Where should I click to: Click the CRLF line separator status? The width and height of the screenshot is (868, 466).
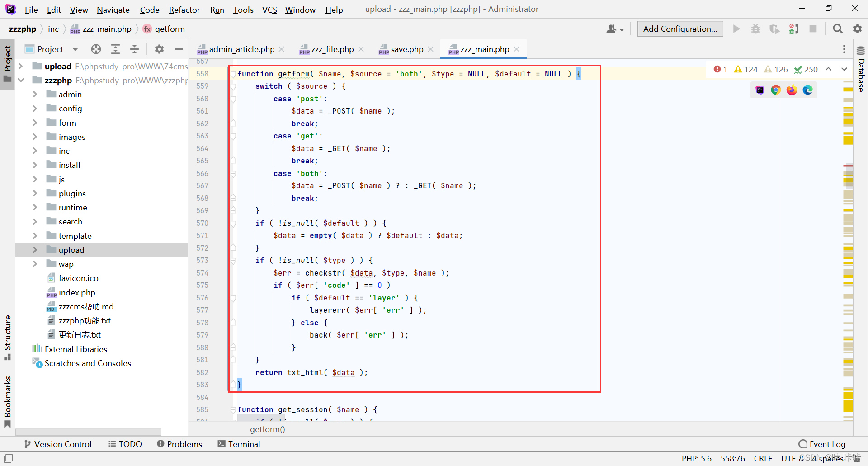763,458
